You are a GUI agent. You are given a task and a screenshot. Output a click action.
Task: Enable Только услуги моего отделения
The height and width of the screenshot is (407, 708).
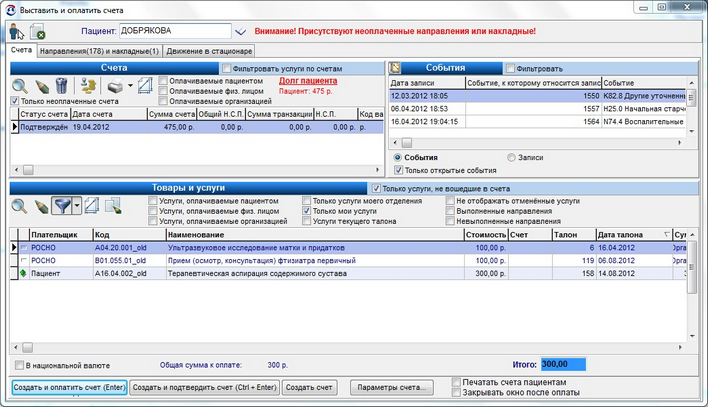click(x=307, y=201)
